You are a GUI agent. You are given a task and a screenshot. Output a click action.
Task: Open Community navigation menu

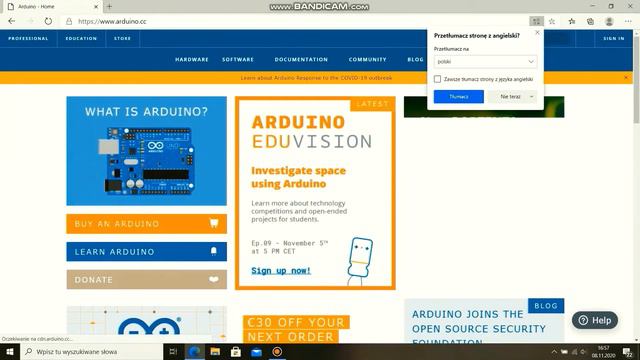pos(367,60)
